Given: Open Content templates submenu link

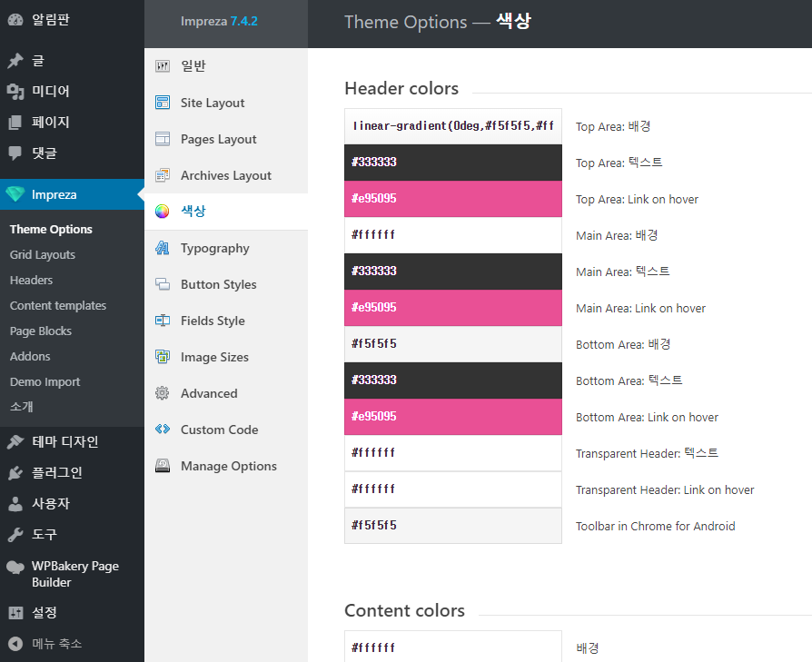Looking at the screenshot, I should click(58, 305).
